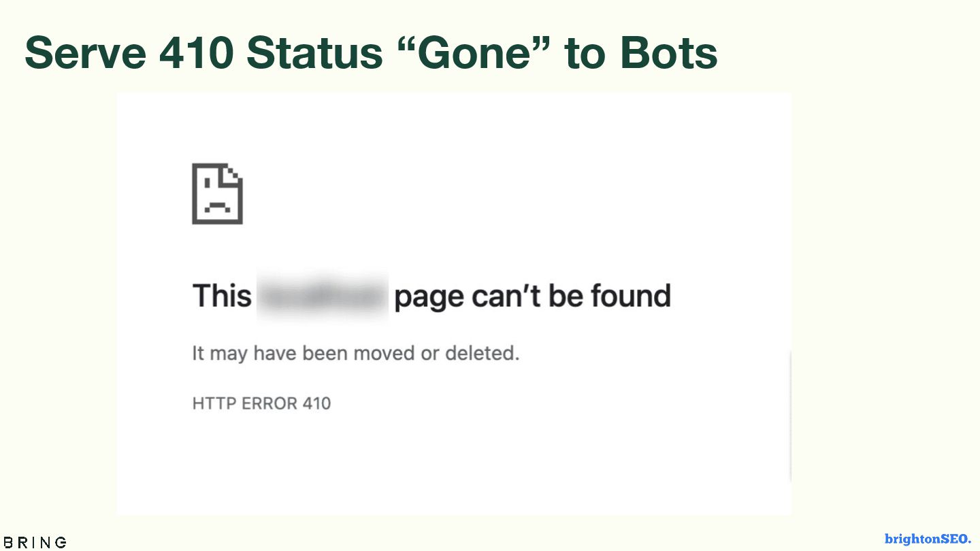This screenshot has height=551, width=980.
Task: Click the brightonSEO logo
Action: 928,539
